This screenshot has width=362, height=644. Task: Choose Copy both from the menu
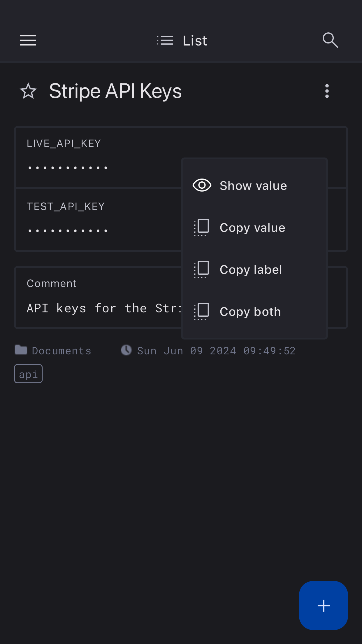[x=250, y=312]
